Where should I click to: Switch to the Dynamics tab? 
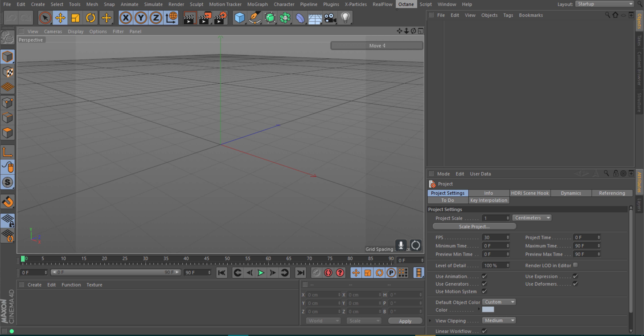click(571, 193)
